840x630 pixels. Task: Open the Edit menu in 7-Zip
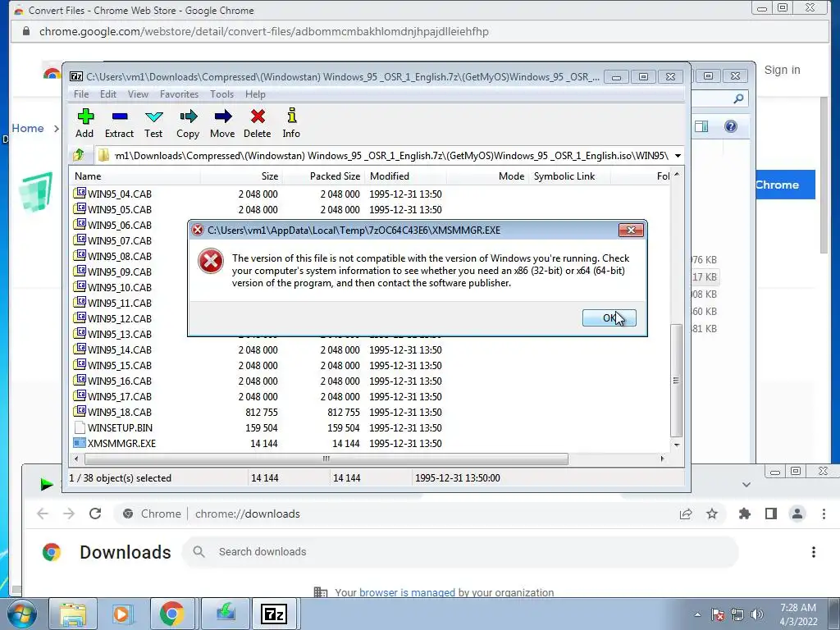[108, 94]
